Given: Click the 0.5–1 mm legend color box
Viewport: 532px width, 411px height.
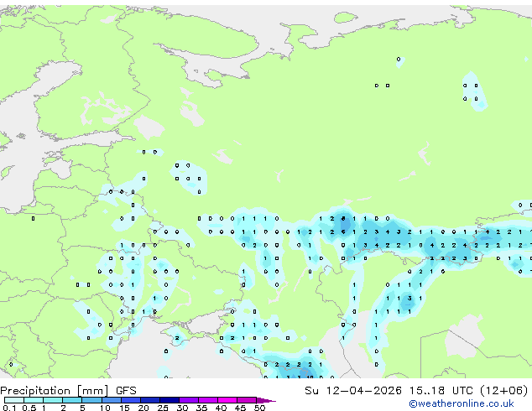Looking at the screenshot, I should coord(34,400).
